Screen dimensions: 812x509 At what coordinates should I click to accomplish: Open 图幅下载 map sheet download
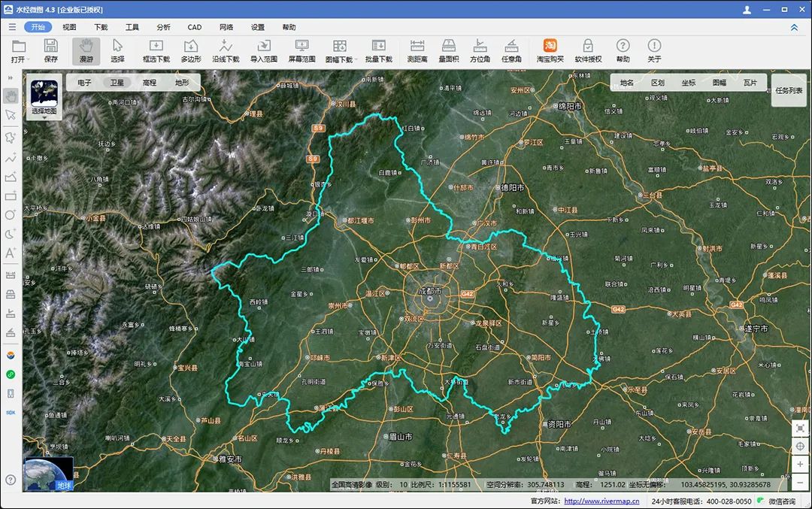340,51
